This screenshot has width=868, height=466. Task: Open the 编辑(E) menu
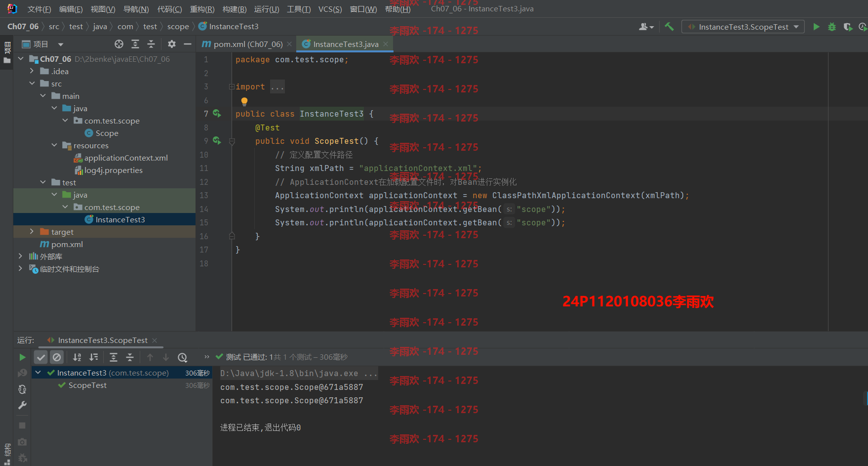coord(71,9)
